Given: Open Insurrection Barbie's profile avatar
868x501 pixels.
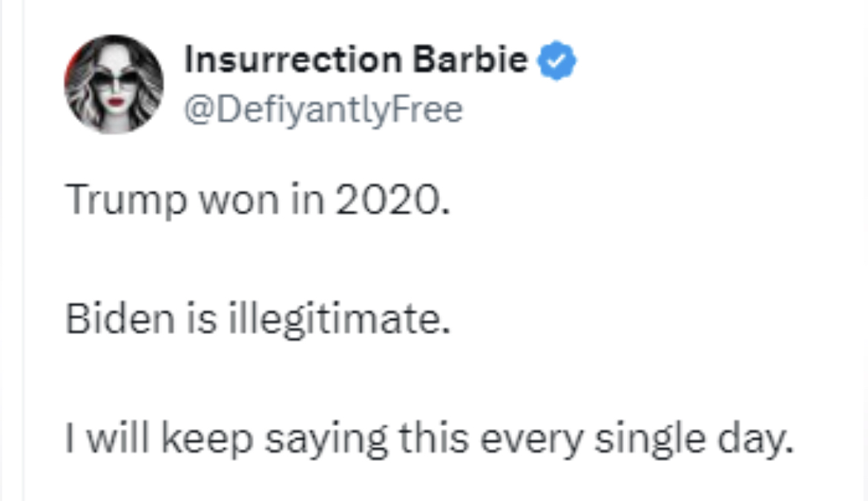Looking at the screenshot, I should click(114, 84).
